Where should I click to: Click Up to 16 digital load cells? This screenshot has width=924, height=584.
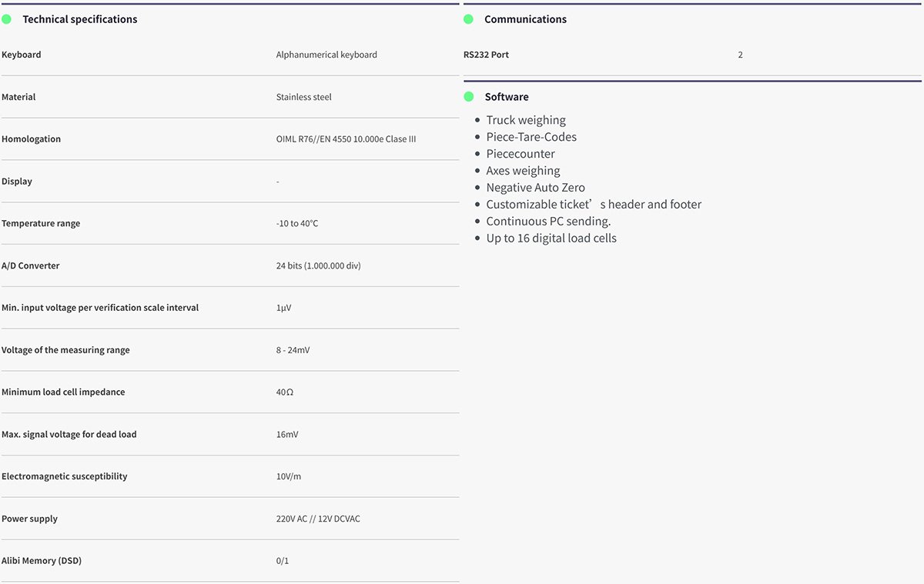click(x=551, y=239)
